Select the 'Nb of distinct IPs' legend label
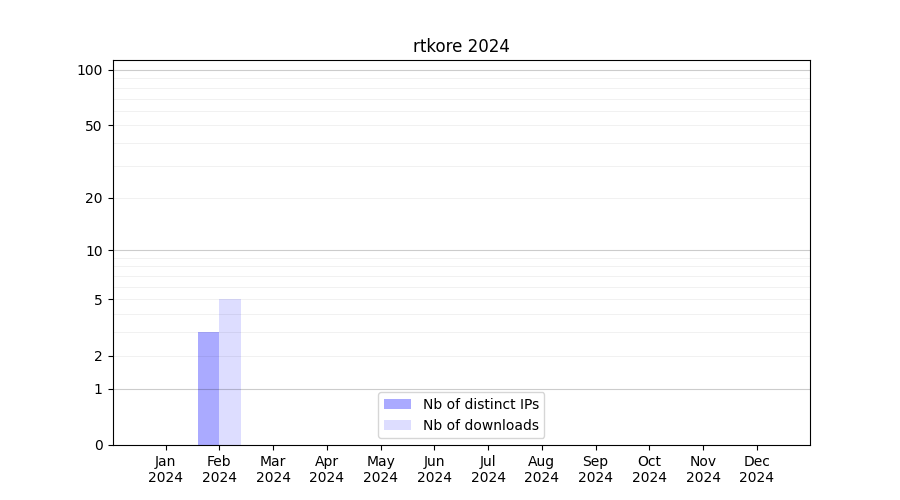Viewport: 900px width, 500px height. 480,404
